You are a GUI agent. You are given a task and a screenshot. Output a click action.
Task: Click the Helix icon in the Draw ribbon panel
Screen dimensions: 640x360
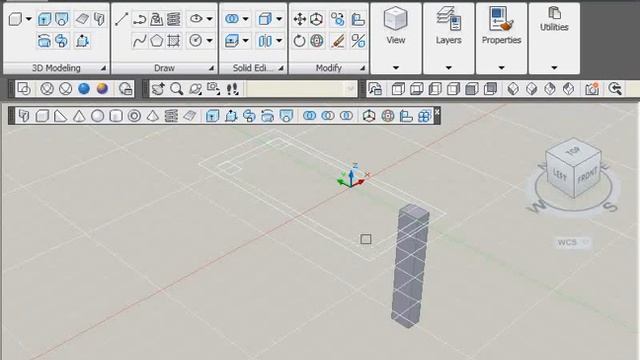tap(174, 19)
